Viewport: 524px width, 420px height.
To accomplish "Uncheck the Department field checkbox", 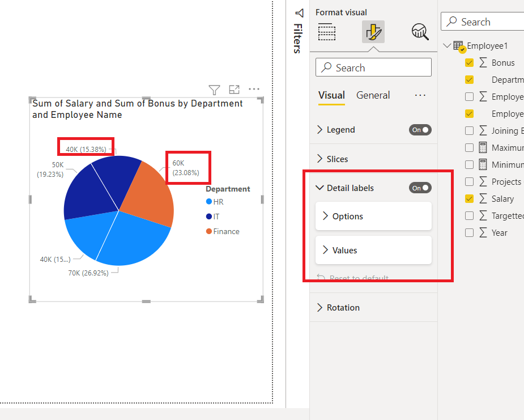I will pyautogui.click(x=469, y=79).
